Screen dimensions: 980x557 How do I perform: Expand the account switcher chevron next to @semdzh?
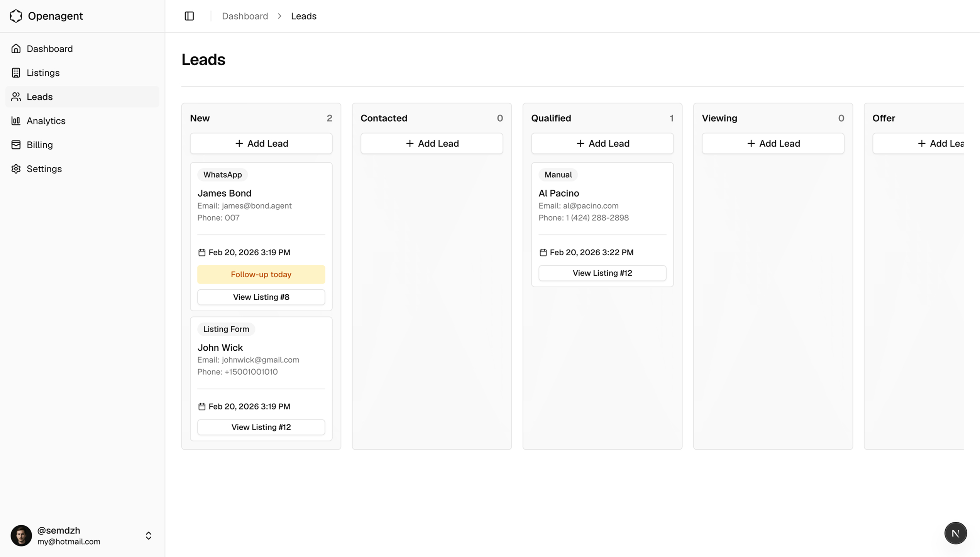click(148, 535)
